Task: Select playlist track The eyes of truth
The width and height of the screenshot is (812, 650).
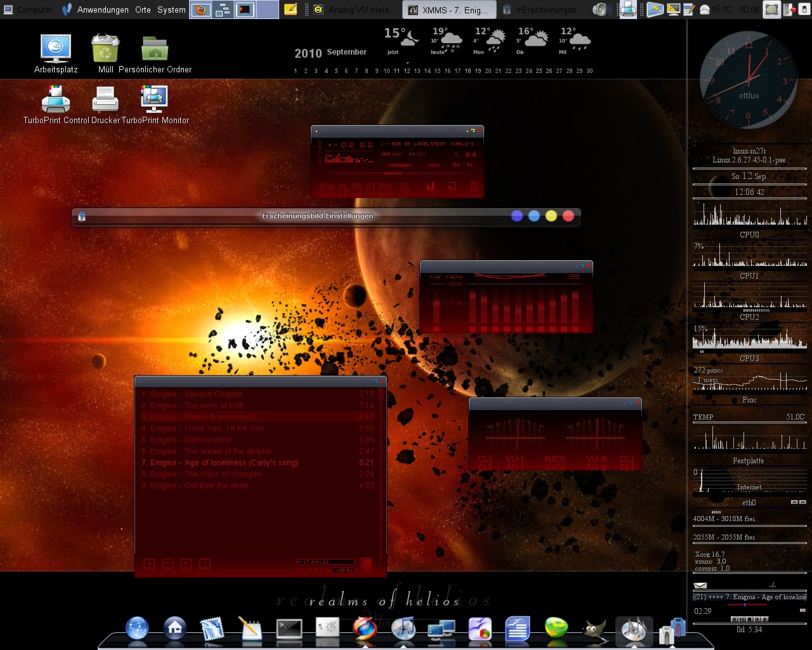Action: (257, 406)
